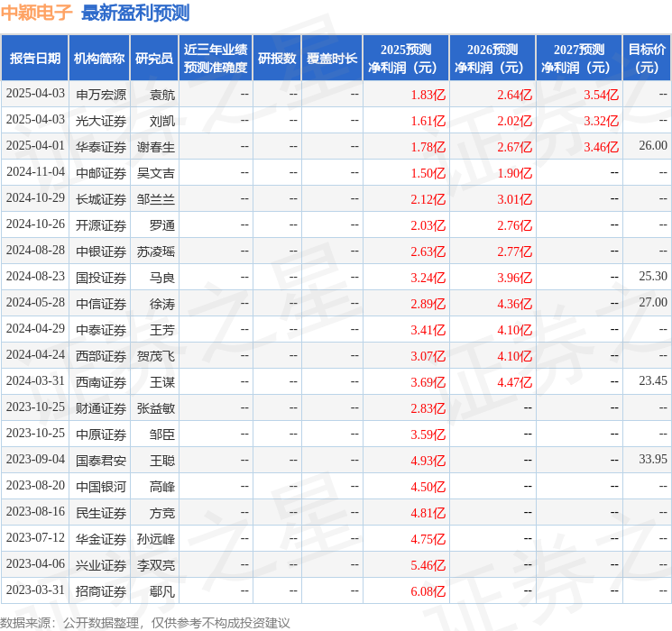The width and height of the screenshot is (672, 631).
Task: Click the 6.08亿 2025 profit value
Action: tap(428, 591)
